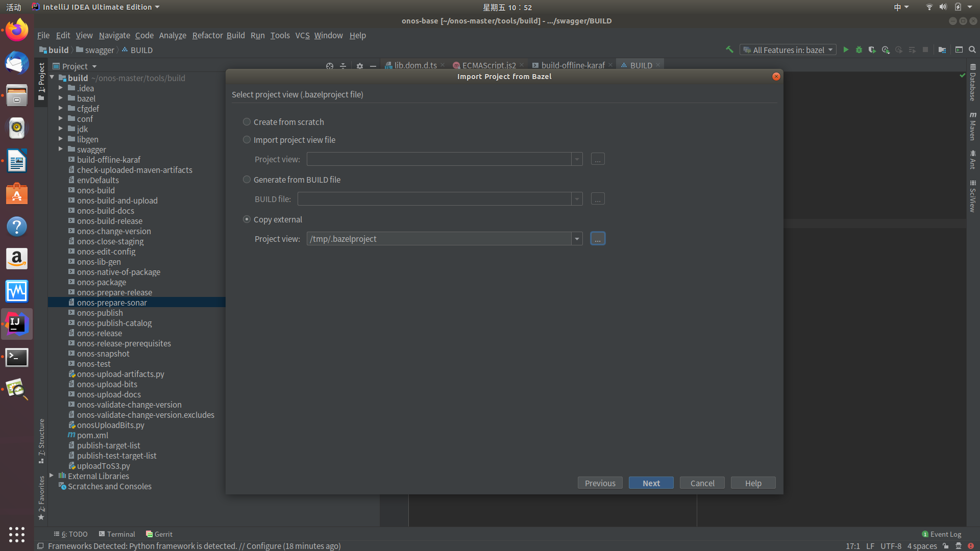The height and width of the screenshot is (551, 980).
Task: Run with Coverage shield icon
Action: [x=872, y=50]
